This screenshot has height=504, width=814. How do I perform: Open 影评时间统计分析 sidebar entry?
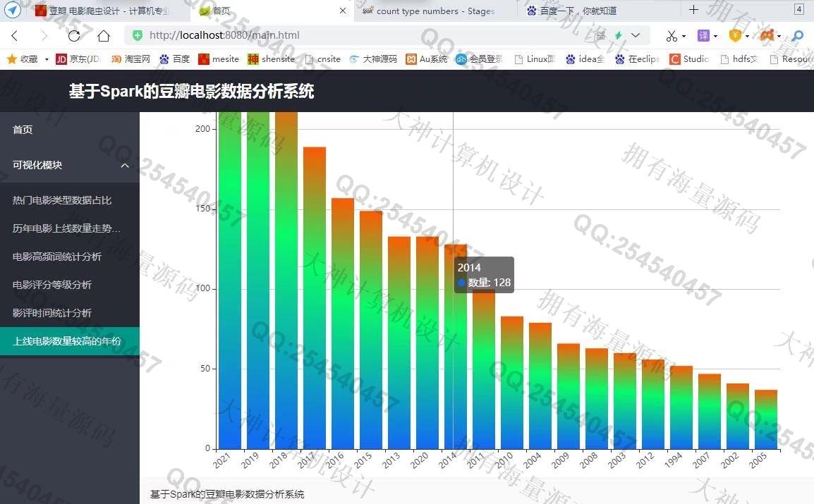52,314
